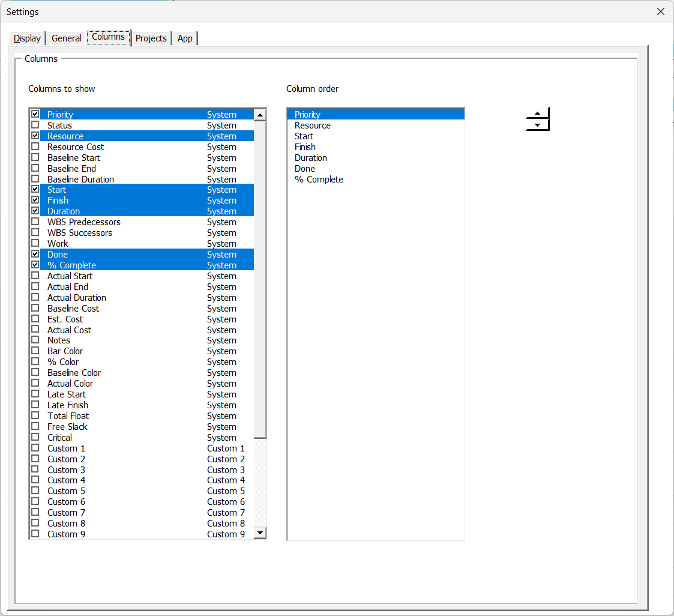Click the Late Finish row label

tap(67, 405)
